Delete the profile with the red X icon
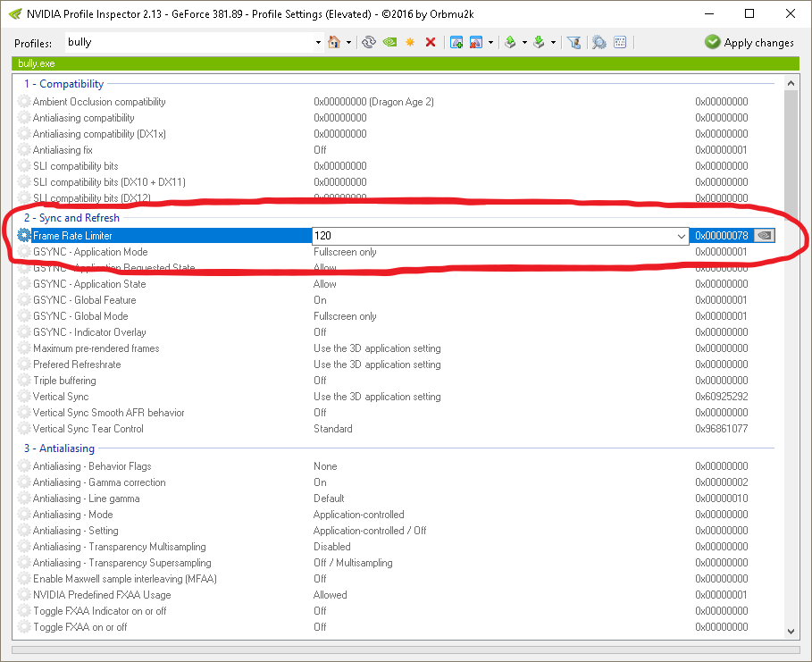812x662 pixels. click(x=431, y=43)
